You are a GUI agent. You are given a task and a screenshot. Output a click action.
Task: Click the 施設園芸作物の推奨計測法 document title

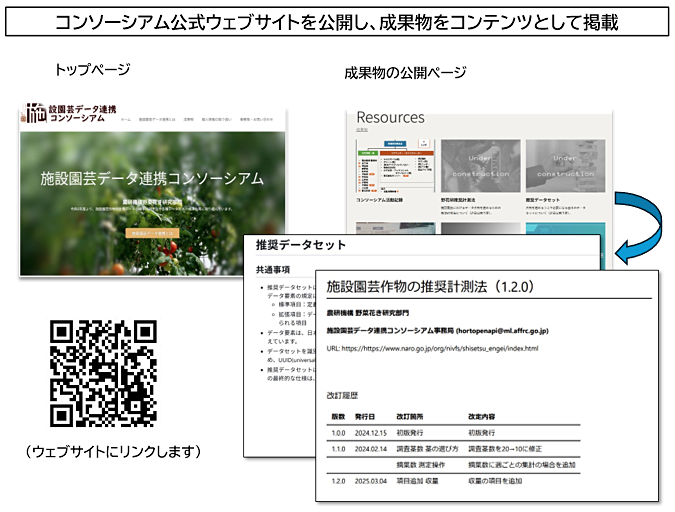tap(431, 287)
